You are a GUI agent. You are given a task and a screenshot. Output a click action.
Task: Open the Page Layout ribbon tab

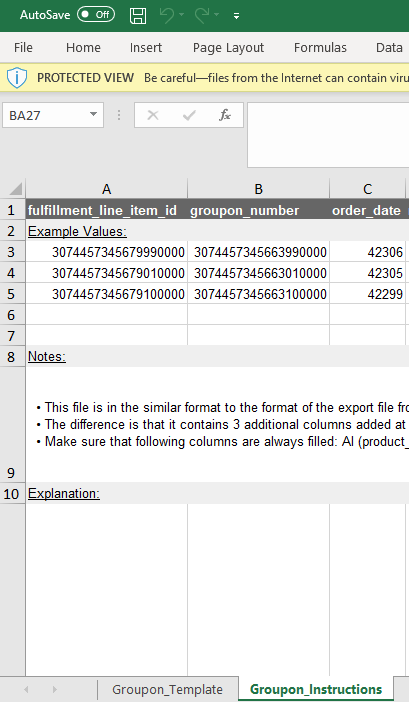tap(228, 47)
